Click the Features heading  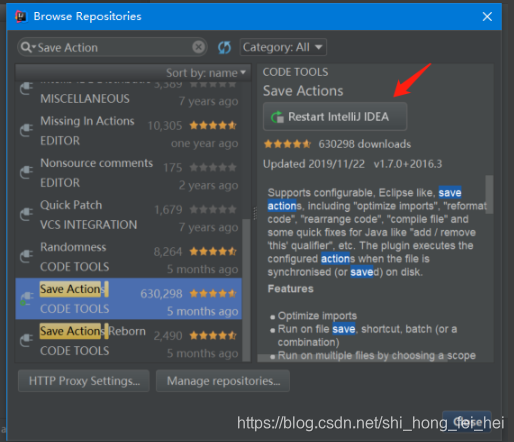click(291, 289)
